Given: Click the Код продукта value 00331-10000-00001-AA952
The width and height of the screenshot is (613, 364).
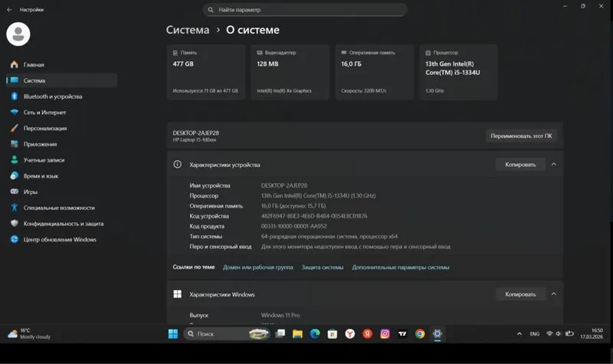Looking at the screenshot, I should (293, 226).
